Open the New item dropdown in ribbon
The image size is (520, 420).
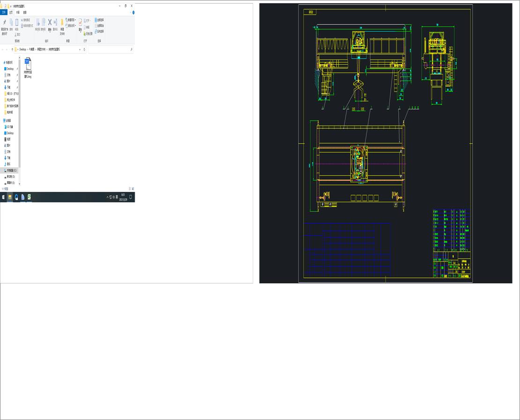(x=71, y=20)
